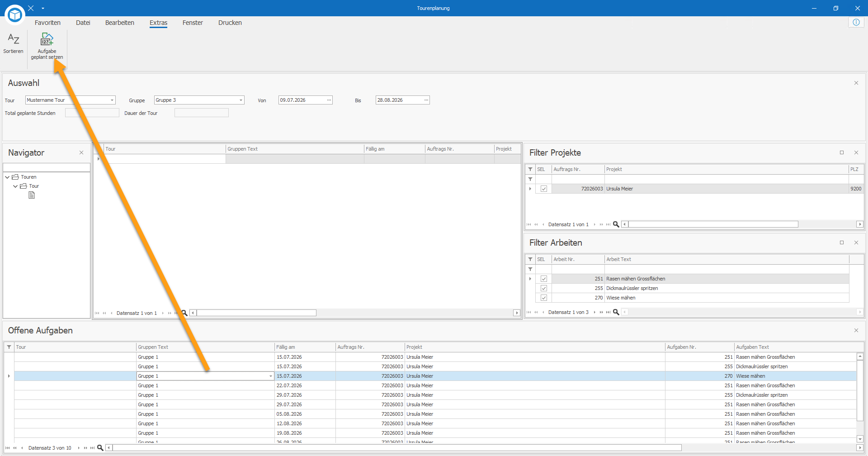This screenshot has height=456, width=868.
Task: Sort tour grid by Gruppen Text column
Action: tap(295, 149)
